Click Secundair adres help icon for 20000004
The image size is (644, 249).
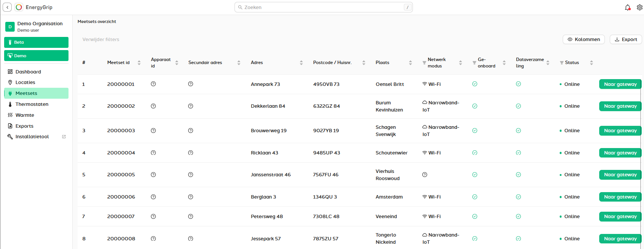click(190, 153)
